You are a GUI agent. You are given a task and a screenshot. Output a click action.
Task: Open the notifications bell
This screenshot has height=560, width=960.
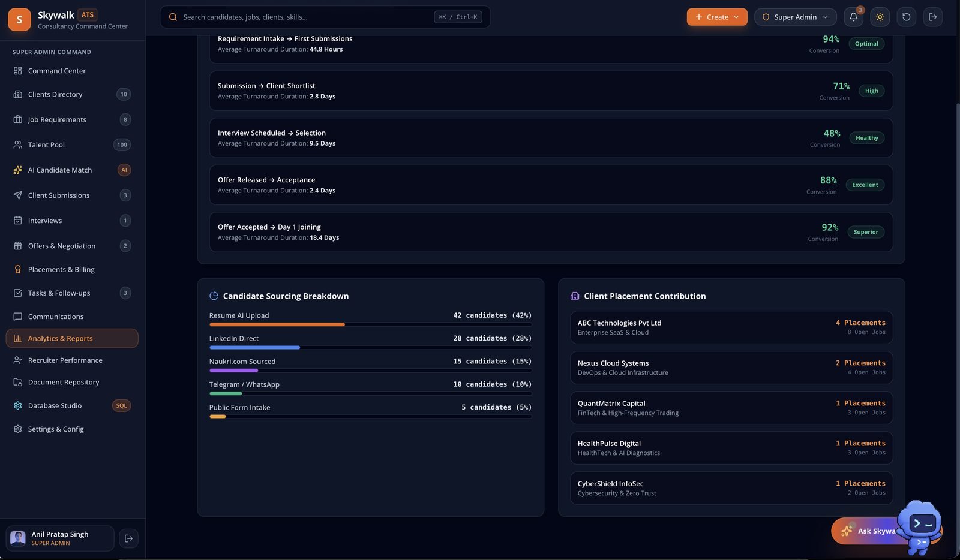tap(853, 17)
